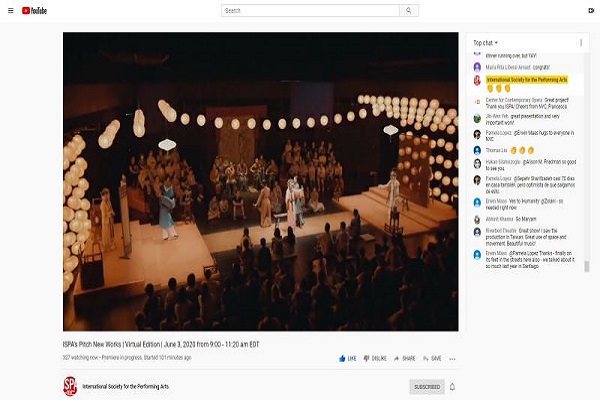Click the highlighted International Society chat author name
Image resolution: width=600 pixels, height=400 pixels.
(527, 80)
